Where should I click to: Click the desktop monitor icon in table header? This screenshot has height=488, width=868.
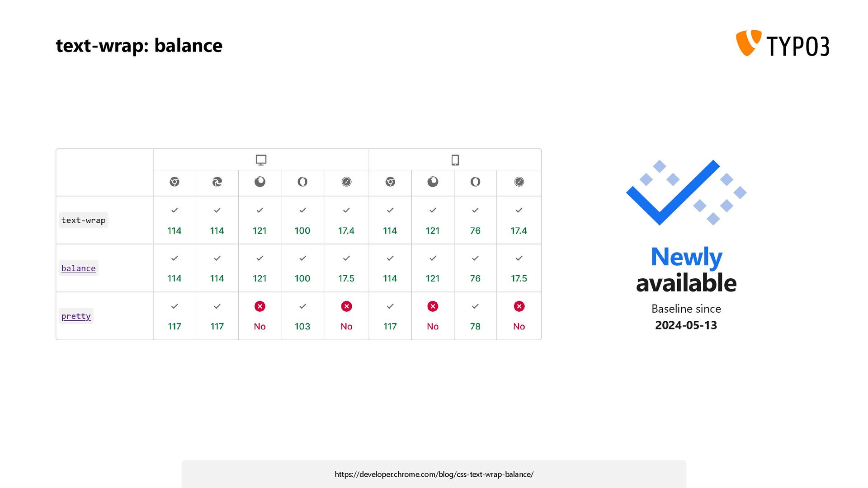(261, 160)
